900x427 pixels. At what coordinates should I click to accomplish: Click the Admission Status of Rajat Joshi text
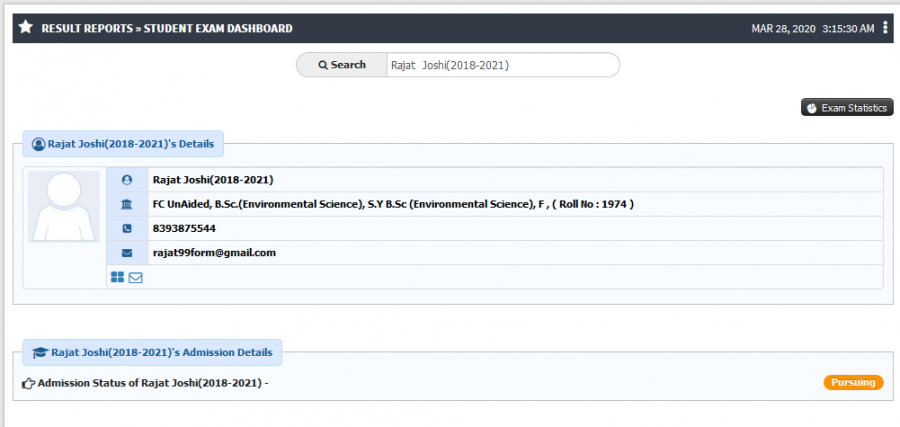(x=153, y=383)
